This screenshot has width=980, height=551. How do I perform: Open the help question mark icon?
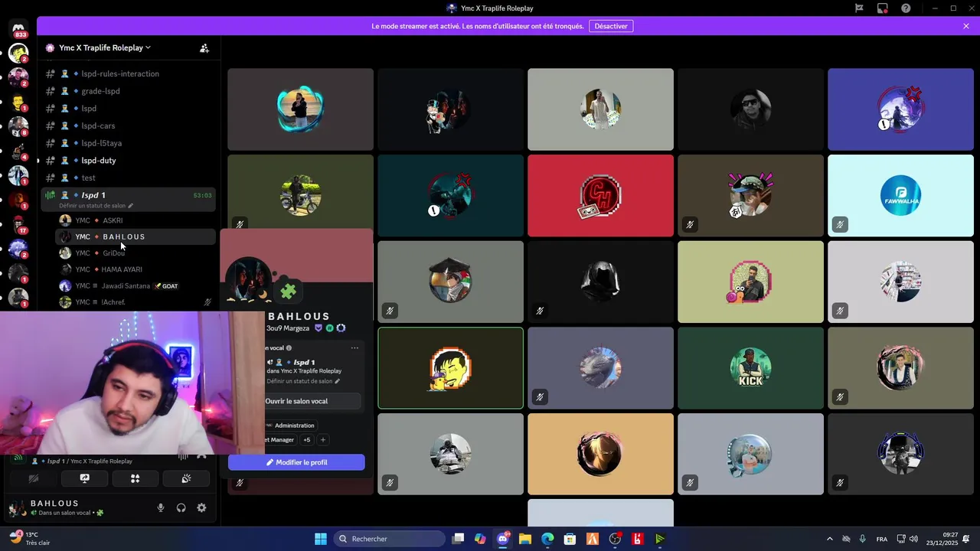906,8
